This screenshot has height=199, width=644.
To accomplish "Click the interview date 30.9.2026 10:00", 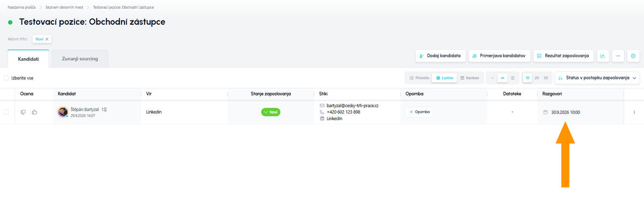I will coord(565,112).
